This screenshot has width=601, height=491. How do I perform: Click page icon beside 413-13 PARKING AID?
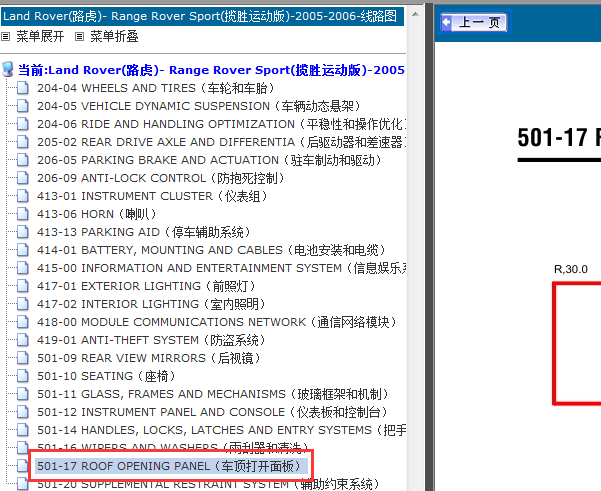click(23, 232)
